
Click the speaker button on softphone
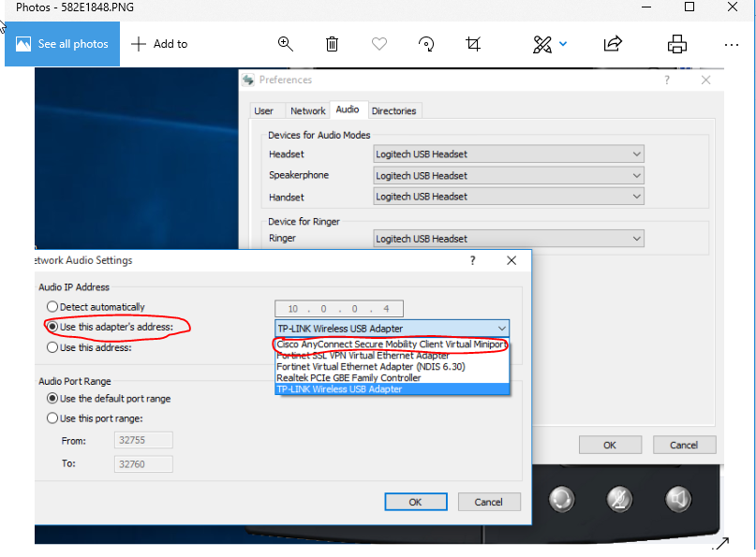click(x=678, y=499)
